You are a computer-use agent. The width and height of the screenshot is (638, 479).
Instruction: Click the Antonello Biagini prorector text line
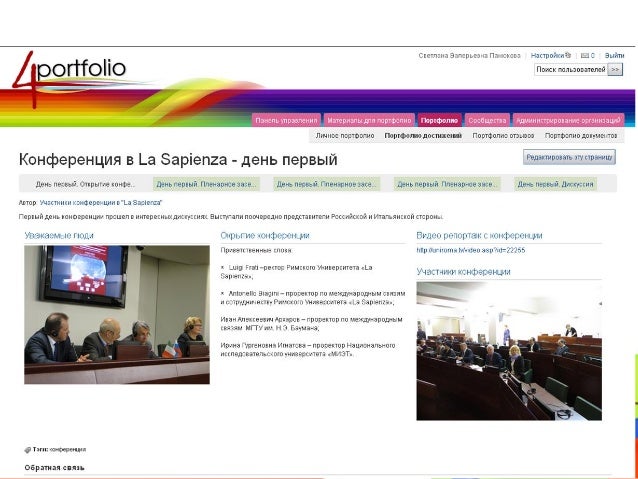click(x=313, y=298)
